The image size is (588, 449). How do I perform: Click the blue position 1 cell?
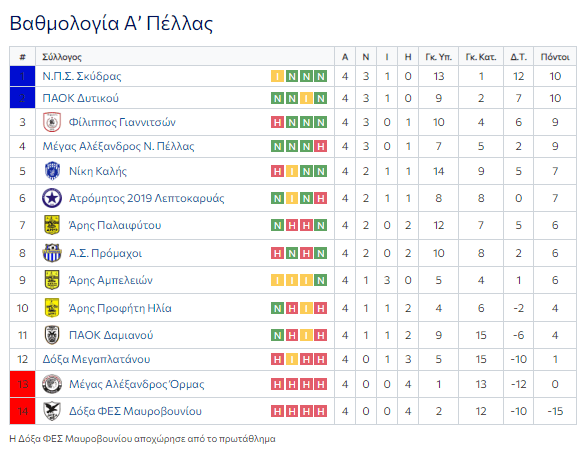pos(22,76)
